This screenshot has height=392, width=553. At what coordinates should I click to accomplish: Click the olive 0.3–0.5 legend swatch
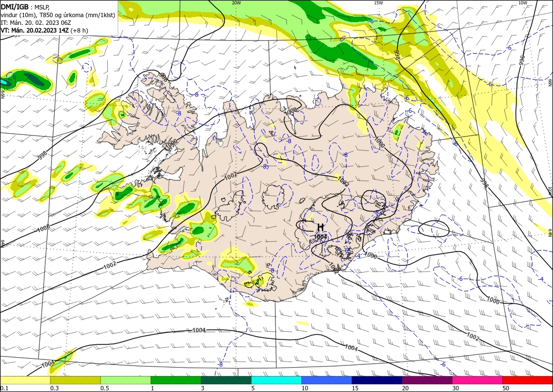point(75,380)
